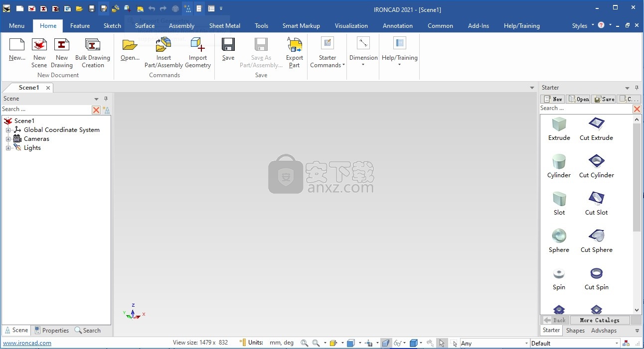
Task: Open the Any selection filter dropdown
Action: click(x=526, y=344)
